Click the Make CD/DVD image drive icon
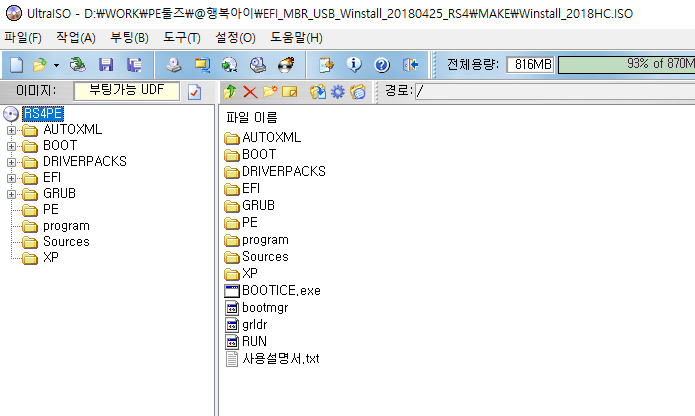 (174, 65)
